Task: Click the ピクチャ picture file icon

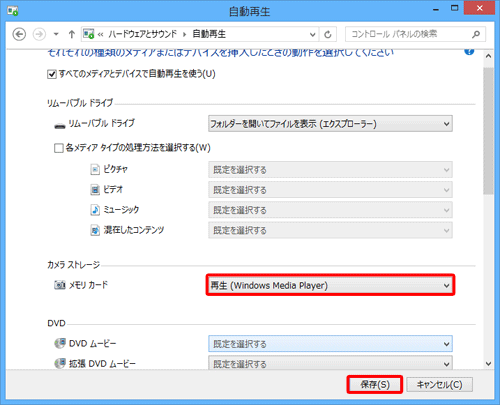Action: [95, 170]
